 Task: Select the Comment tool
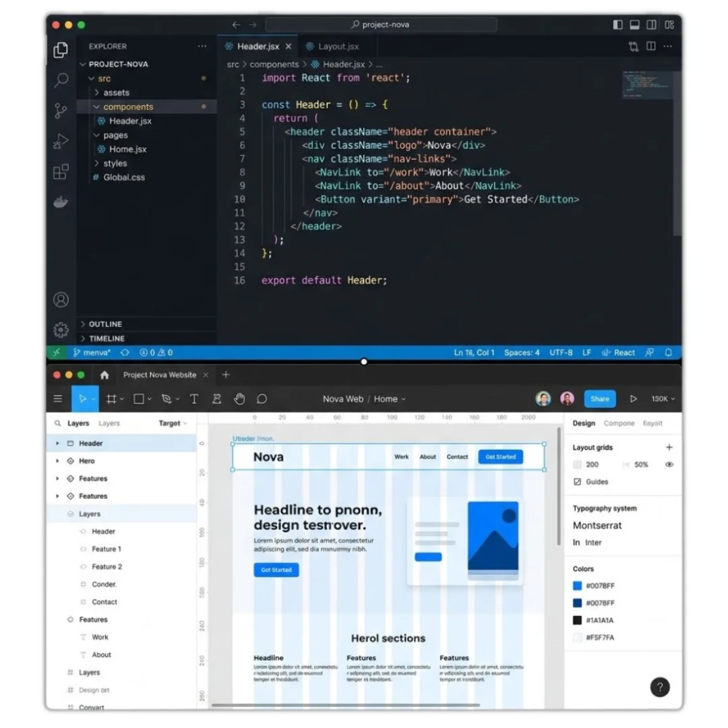[x=262, y=399]
